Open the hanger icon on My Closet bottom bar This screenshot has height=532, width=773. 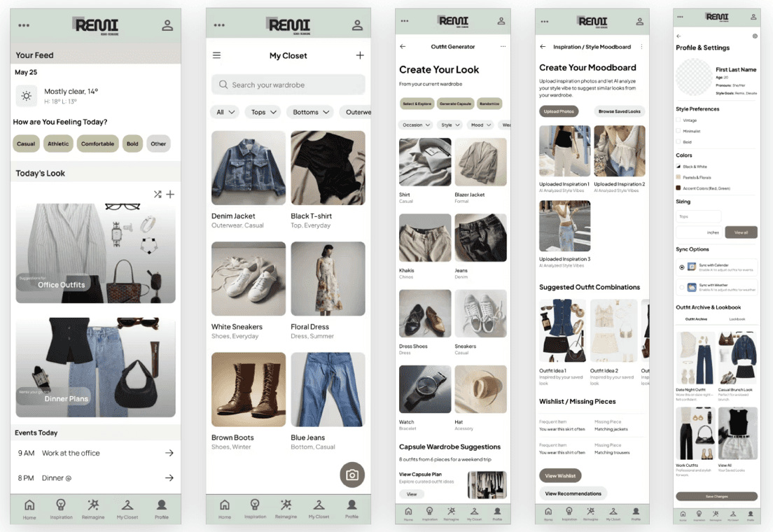coord(319,505)
